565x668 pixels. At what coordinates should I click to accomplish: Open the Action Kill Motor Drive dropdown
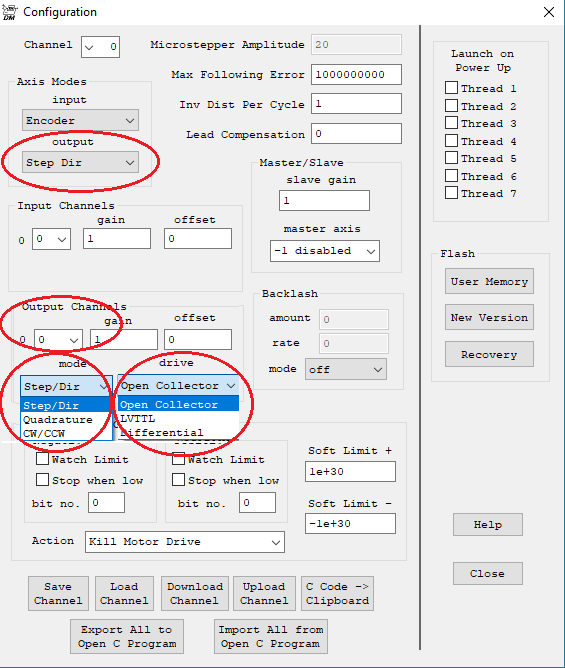coord(185,542)
